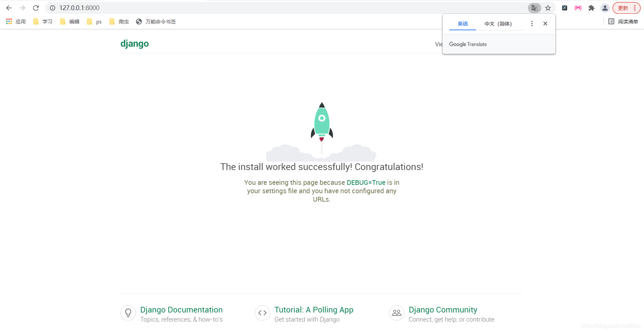The image size is (644, 332).
Task: Open the user profile avatar icon
Action: (605, 8)
